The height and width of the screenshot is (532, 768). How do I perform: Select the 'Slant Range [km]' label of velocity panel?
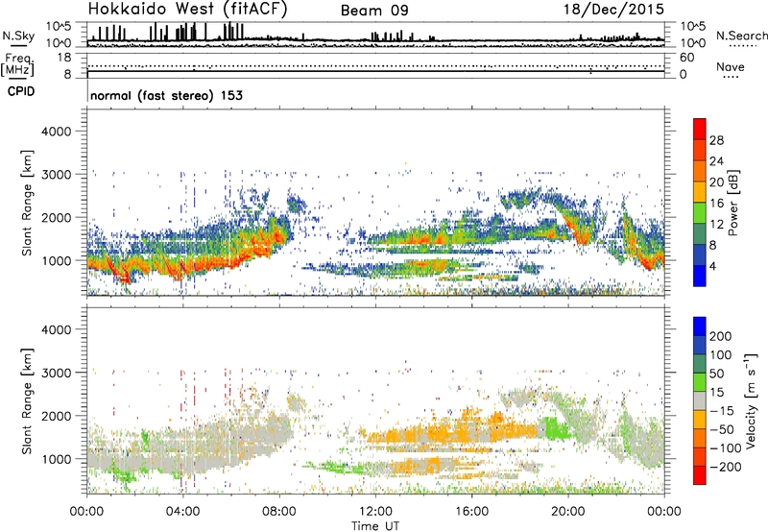(27, 400)
